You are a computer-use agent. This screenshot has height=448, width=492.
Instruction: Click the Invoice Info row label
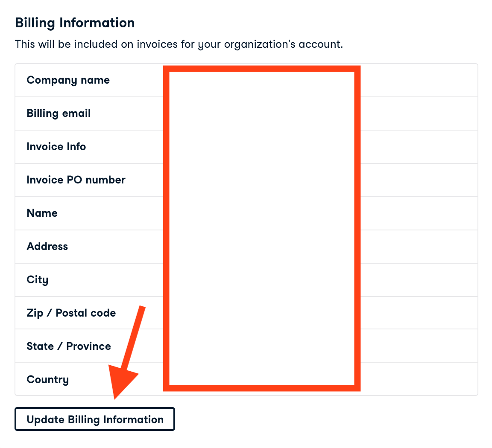coord(56,147)
